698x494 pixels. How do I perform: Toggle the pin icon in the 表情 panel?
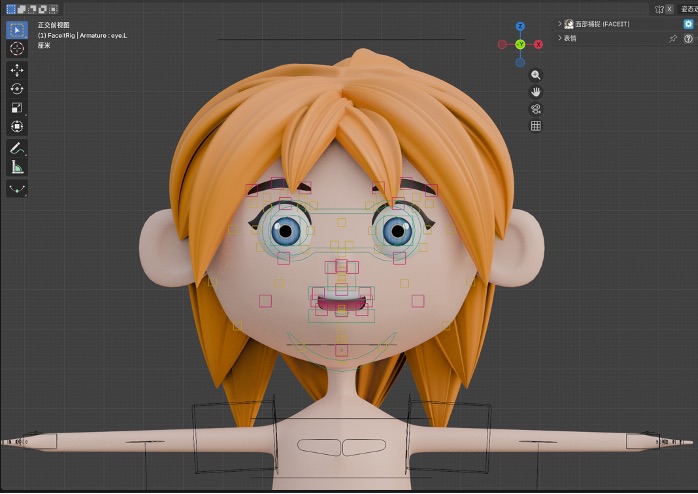(x=673, y=39)
